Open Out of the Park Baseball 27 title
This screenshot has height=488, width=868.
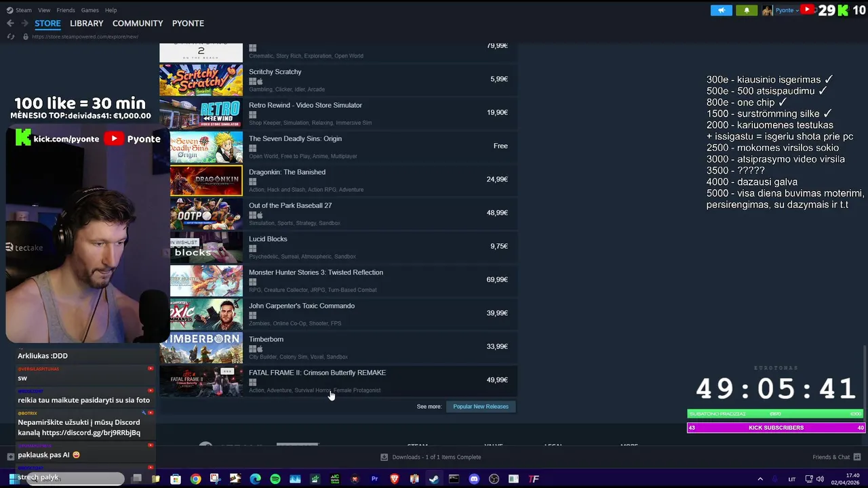[290, 205]
